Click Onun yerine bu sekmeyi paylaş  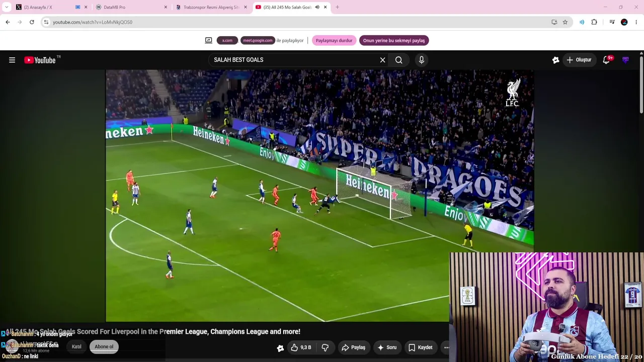coord(394,40)
